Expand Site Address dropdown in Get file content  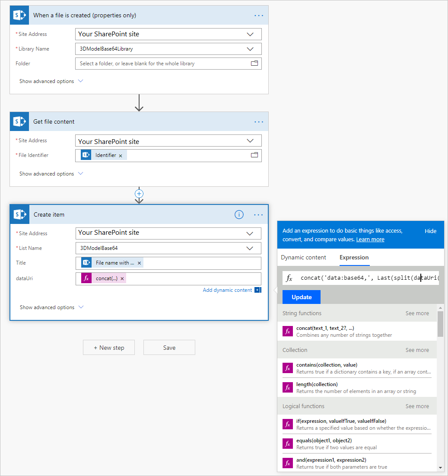(250, 141)
